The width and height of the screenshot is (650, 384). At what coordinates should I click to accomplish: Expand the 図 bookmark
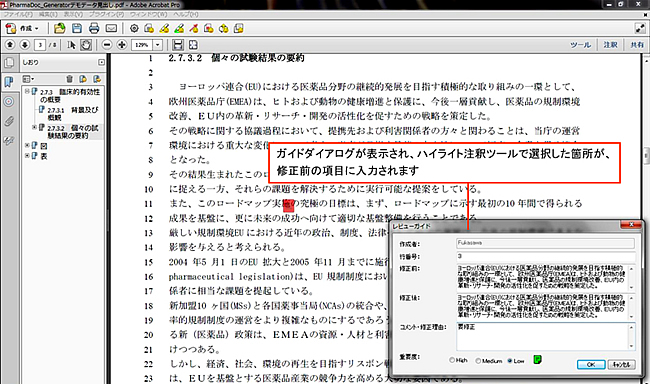coord(27,146)
